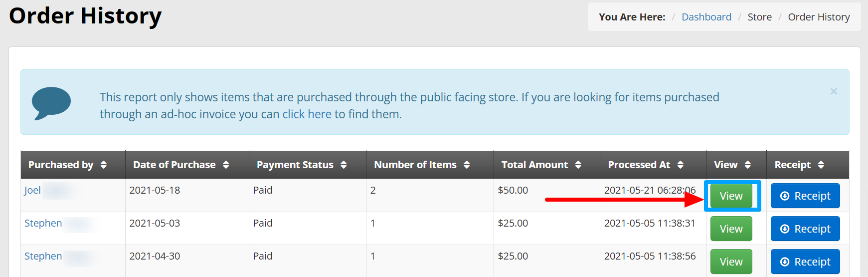
Task: Dismiss the blue info alert banner
Action: click(x=834, y=91)
